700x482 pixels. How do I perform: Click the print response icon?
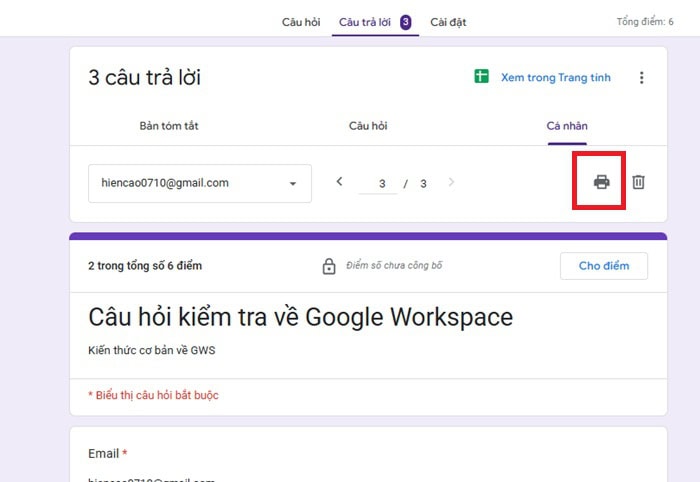click(x=601, y=182)
